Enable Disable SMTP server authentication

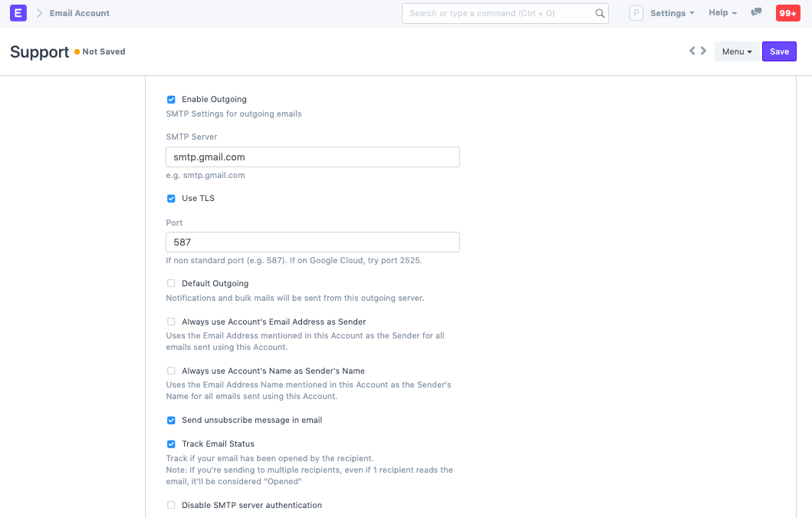coord(171,505)
